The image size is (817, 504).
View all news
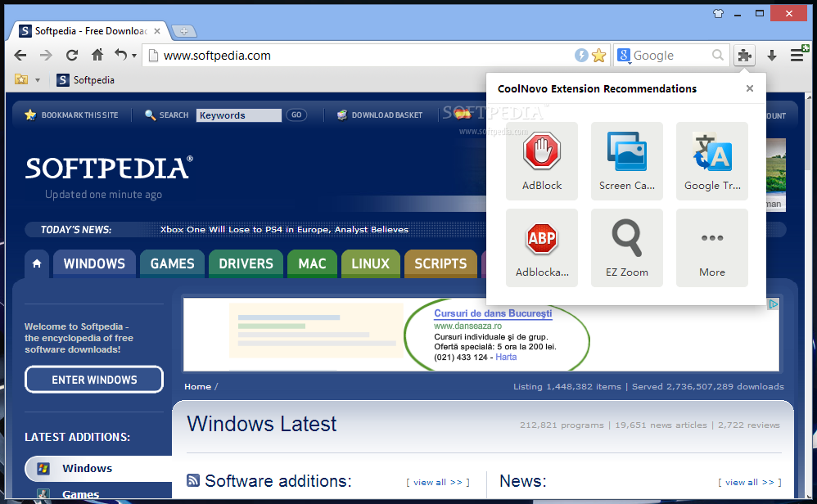click(x=750, y=482)
